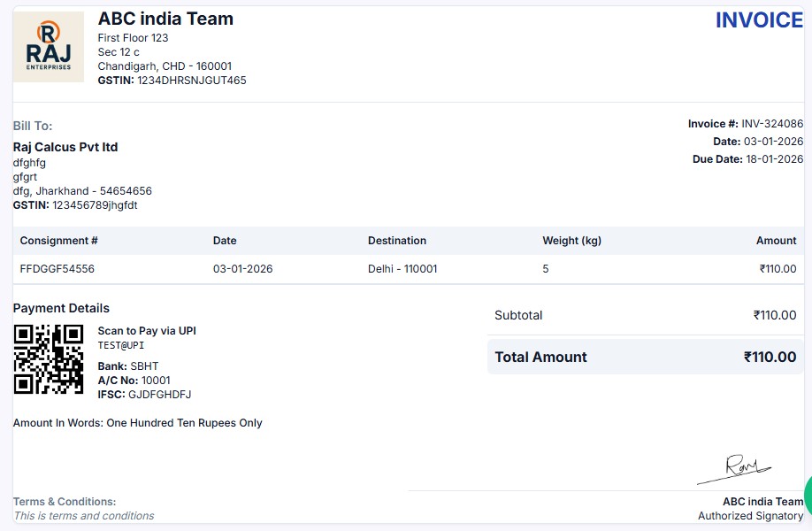
Task: Click the Raj Calcus Pvt ltd customer name
Action: click(x=65, y=147)
